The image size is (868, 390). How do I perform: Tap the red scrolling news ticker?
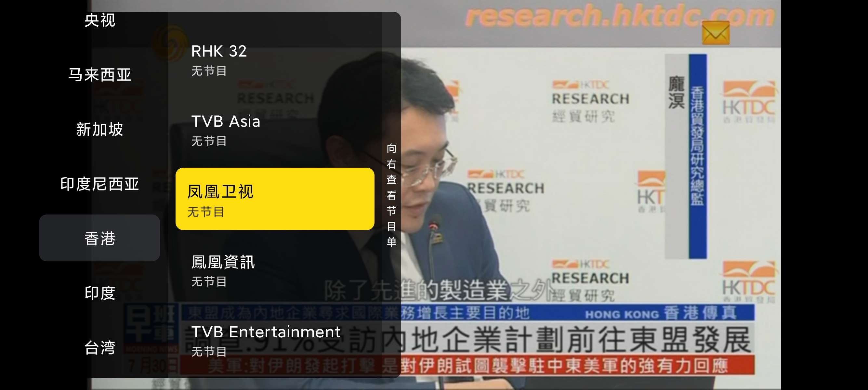[x=467, y=366]
